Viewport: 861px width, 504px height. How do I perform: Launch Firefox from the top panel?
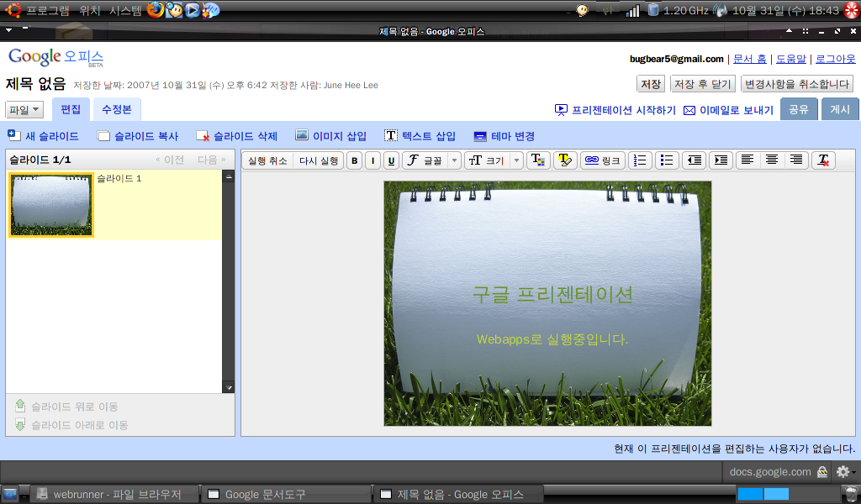tap(156, 10)
